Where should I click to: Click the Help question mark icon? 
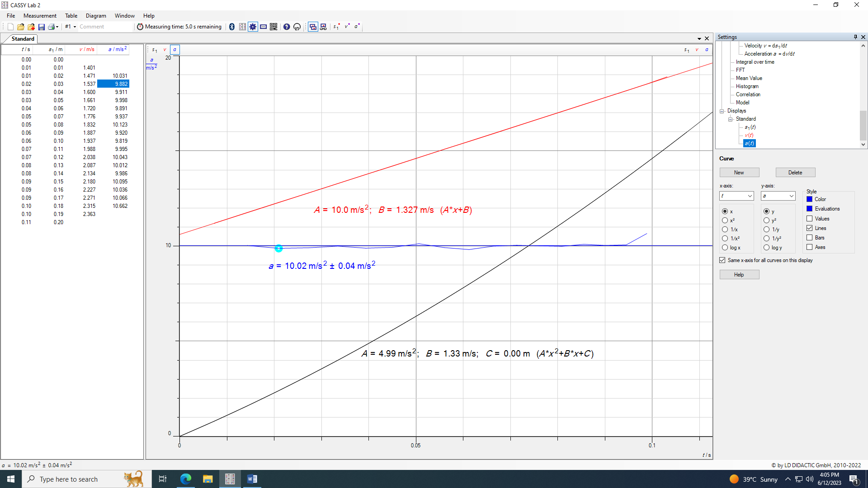tap(286, 27)
